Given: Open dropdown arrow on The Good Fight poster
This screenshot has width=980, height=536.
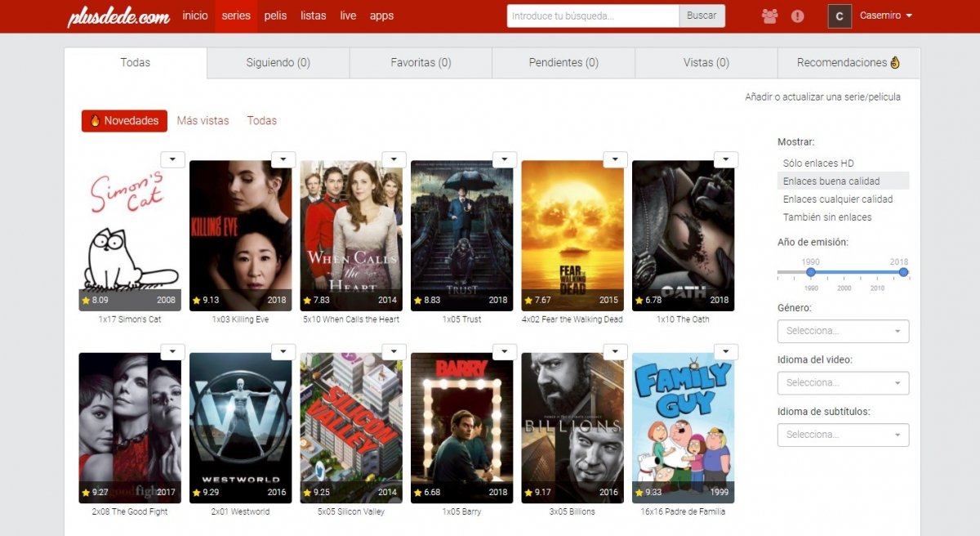Looking at the screenshot, I should (x=172, y=352).
